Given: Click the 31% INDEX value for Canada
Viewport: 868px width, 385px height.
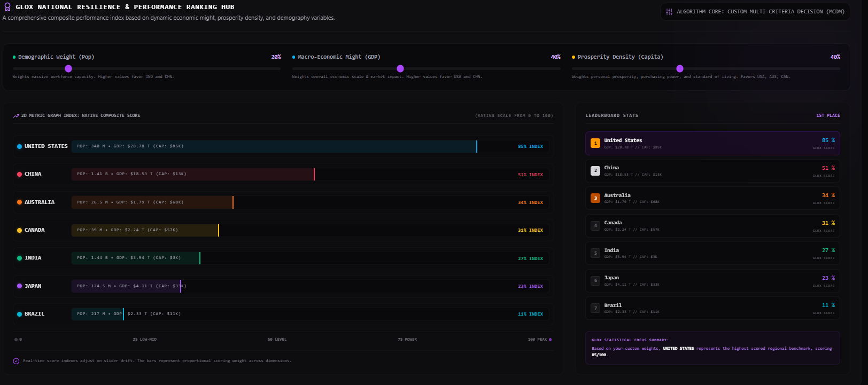Looking at the screenshot, I should [x=530, y=231].
